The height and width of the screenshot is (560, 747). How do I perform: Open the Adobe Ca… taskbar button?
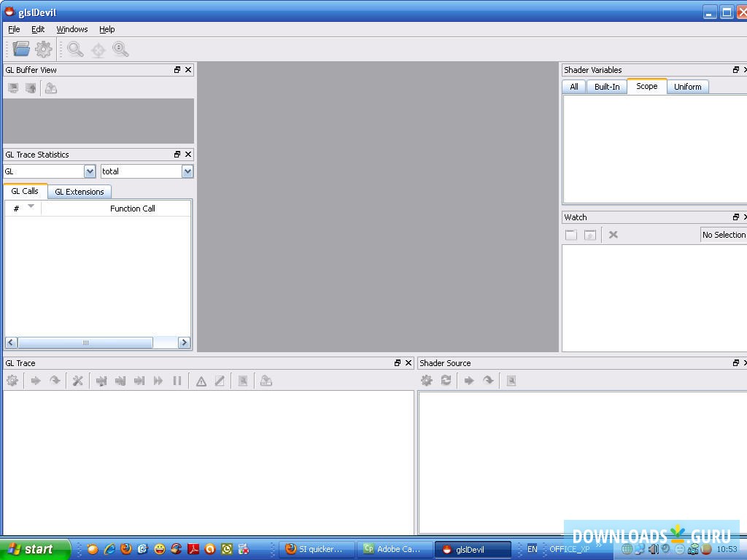pyautogui.click(x=395, y=549)
